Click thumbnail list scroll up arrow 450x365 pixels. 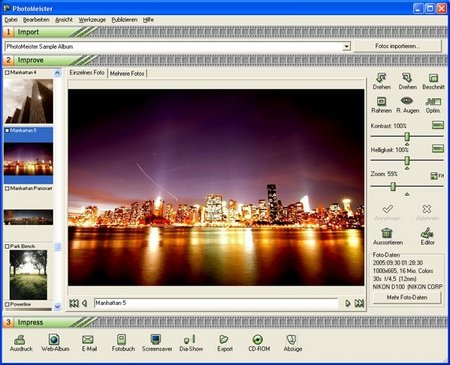click(58, 73)
